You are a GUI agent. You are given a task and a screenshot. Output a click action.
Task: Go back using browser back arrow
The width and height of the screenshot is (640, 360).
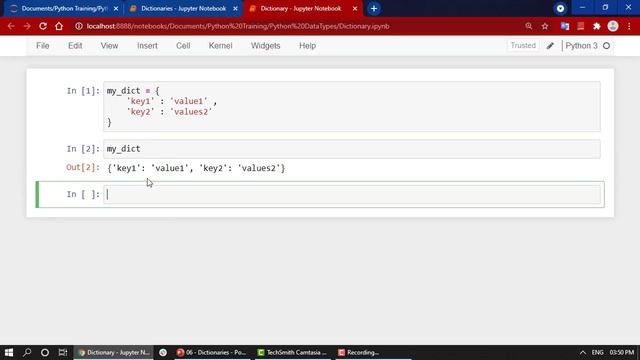point(11,26)
